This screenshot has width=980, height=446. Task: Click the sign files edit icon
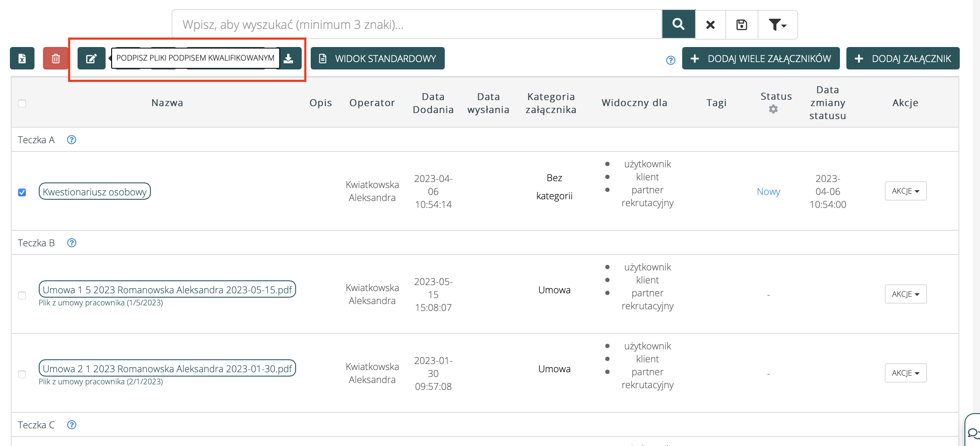pyautogui.click(x=91, y=58)
